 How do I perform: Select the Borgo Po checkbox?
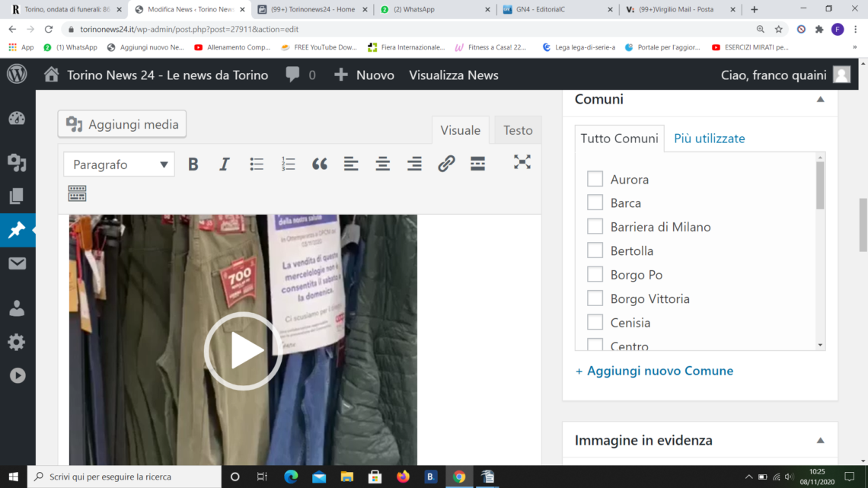pyautogui.click(x=595, y=275)
